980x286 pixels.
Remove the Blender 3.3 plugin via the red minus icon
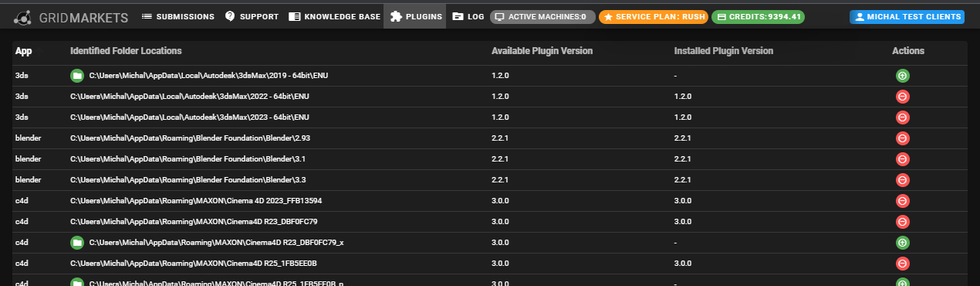pyautogui.click(x=903, y=180)
